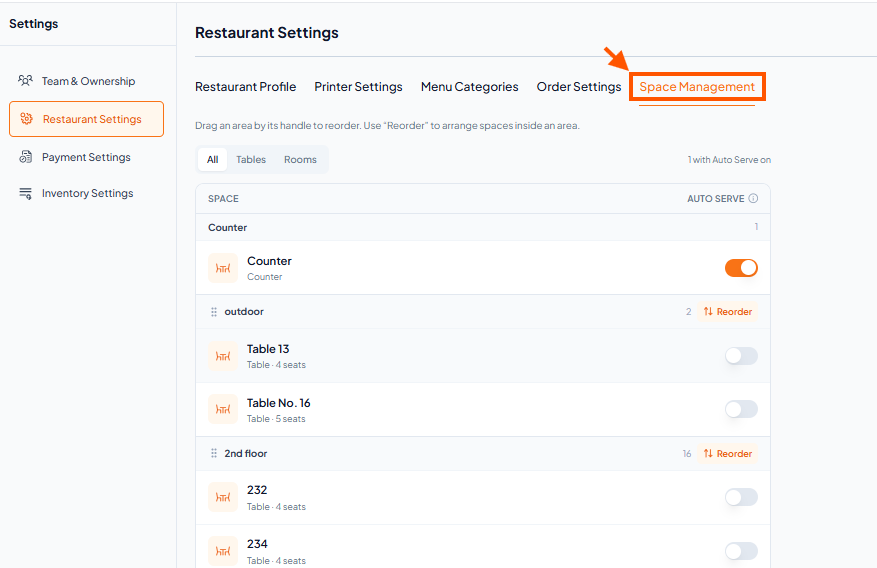This screenshot has width=877, height=568.
Task: Click the Auto Serve info icon
Action: (753, 198)
